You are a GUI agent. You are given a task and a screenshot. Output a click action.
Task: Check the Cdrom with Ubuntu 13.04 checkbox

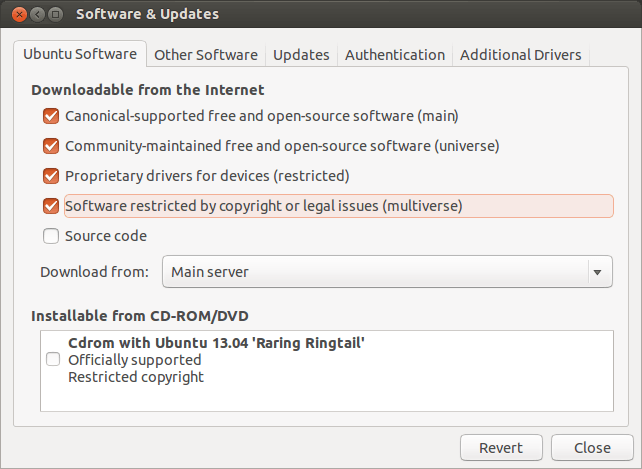coord(53,360)
